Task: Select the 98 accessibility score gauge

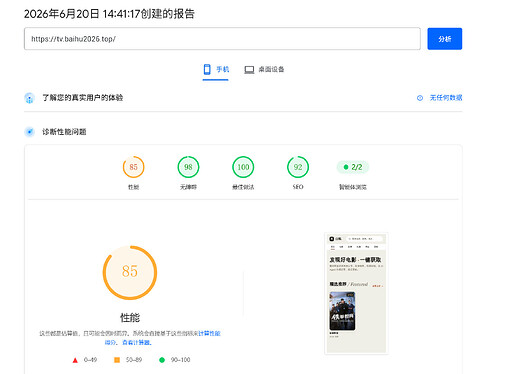Action: pos(188,167)
